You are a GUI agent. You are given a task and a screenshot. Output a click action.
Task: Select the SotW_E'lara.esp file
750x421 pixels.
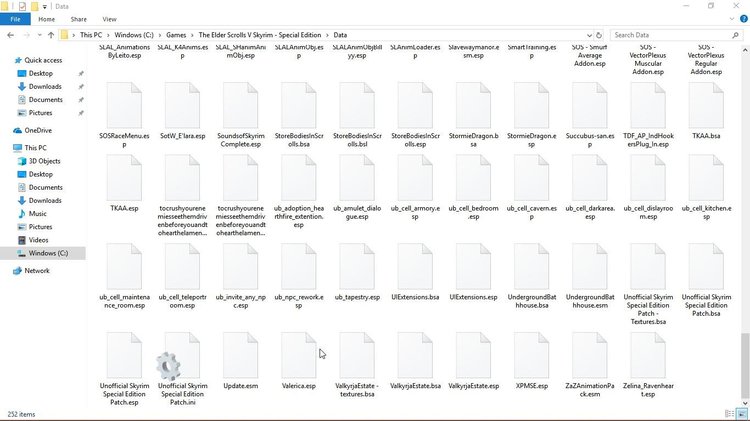[x=182, y=111]
